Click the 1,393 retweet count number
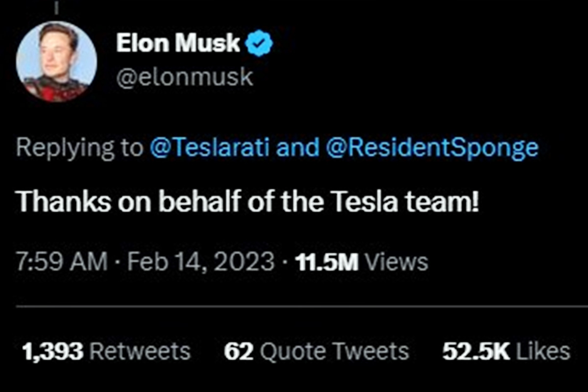The image size is (588, 392). point(53,351)
